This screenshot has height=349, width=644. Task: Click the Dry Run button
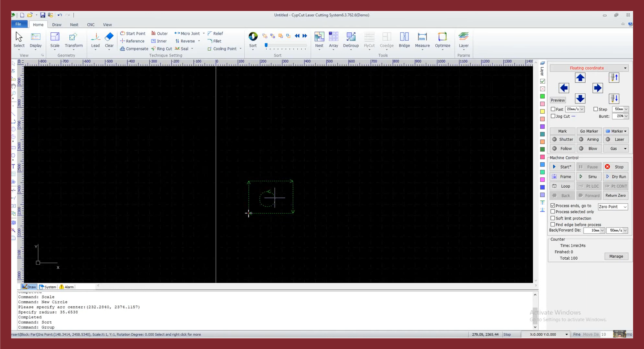[x=616, y=177]
